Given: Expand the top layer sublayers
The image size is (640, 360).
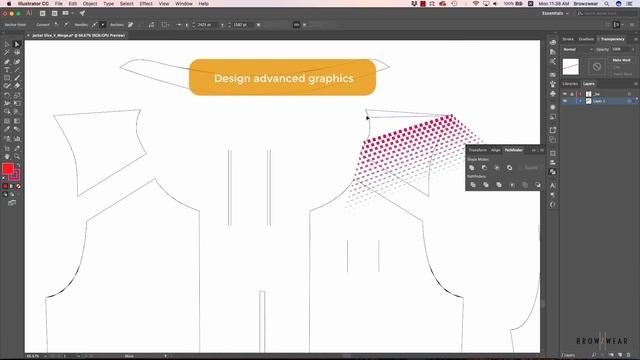Looking at the screenshot, I should pyautogui.click(x=580, y=94).
